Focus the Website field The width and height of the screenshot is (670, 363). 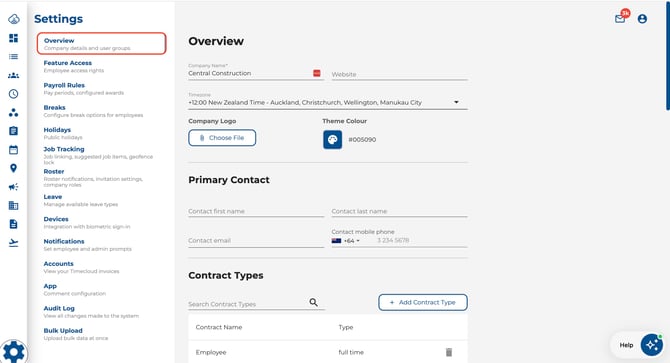click(x=399, y=74)
